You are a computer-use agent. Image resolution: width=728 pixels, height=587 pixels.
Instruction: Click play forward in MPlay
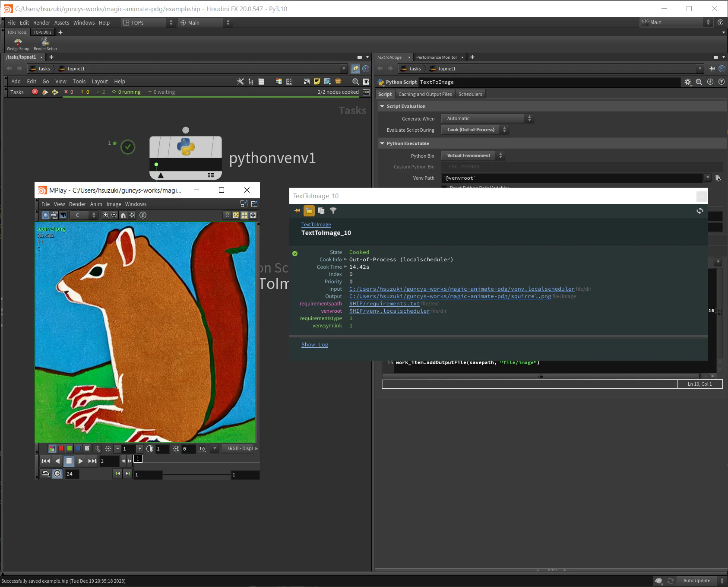(x=80, y=461)
